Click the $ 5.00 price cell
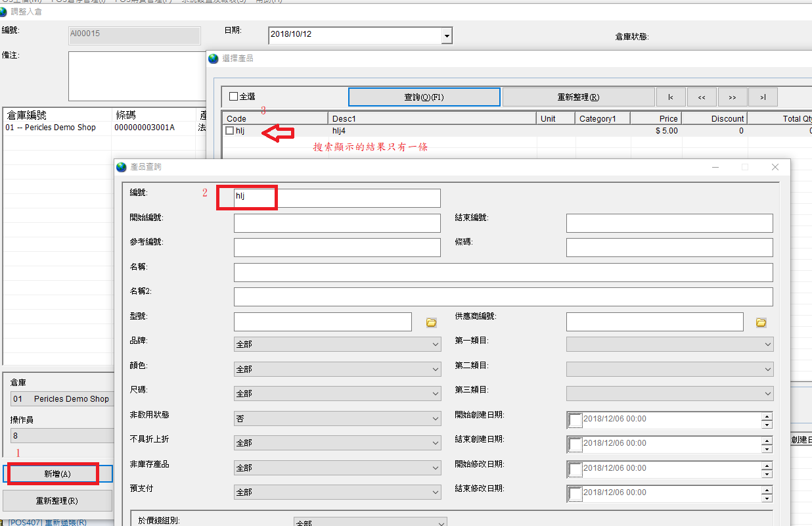 [656, 131]
